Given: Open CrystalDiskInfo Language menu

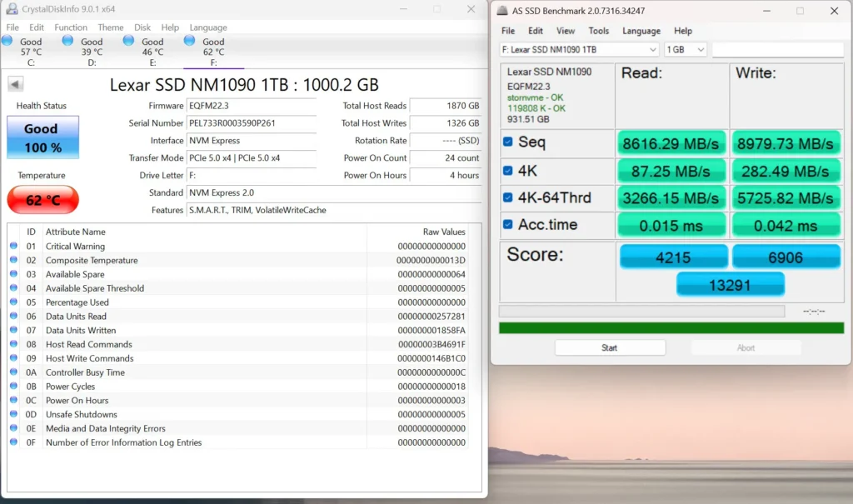Looking at the screenshot, I should (208, 27).
